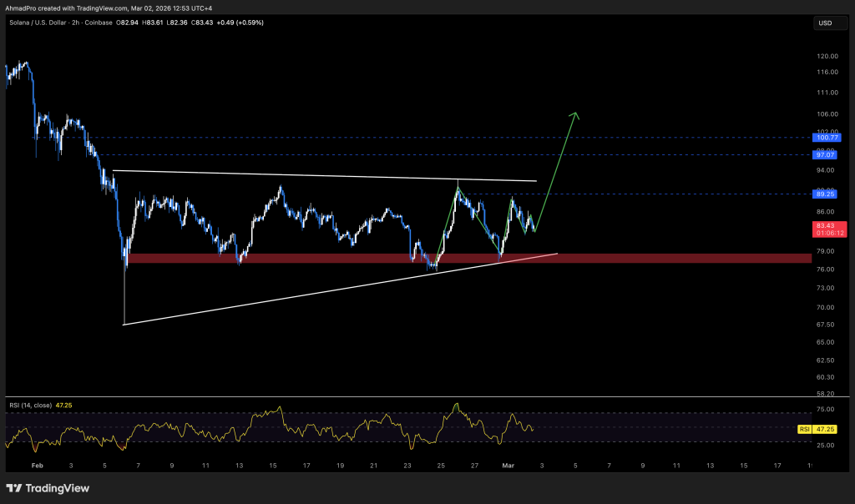The image size is (855, 504).
Task: Click the 01:06:12 bar countdown timer
Action: coord(829,232)
